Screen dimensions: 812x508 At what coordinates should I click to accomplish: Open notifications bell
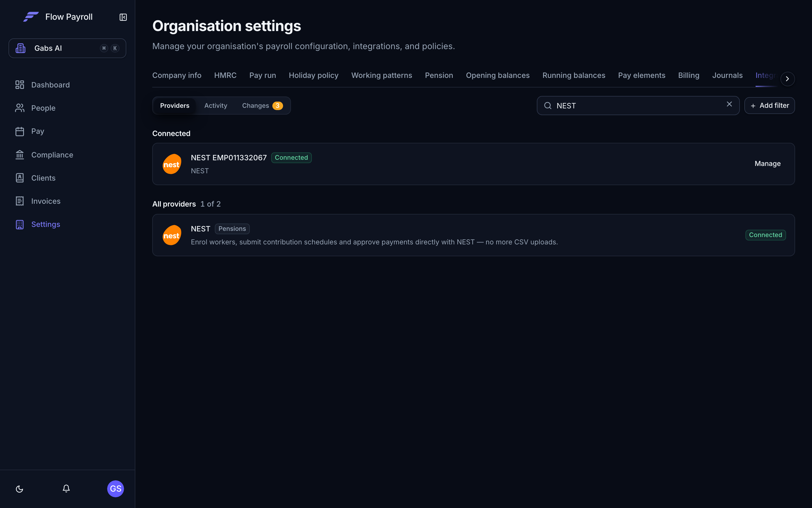66,489
